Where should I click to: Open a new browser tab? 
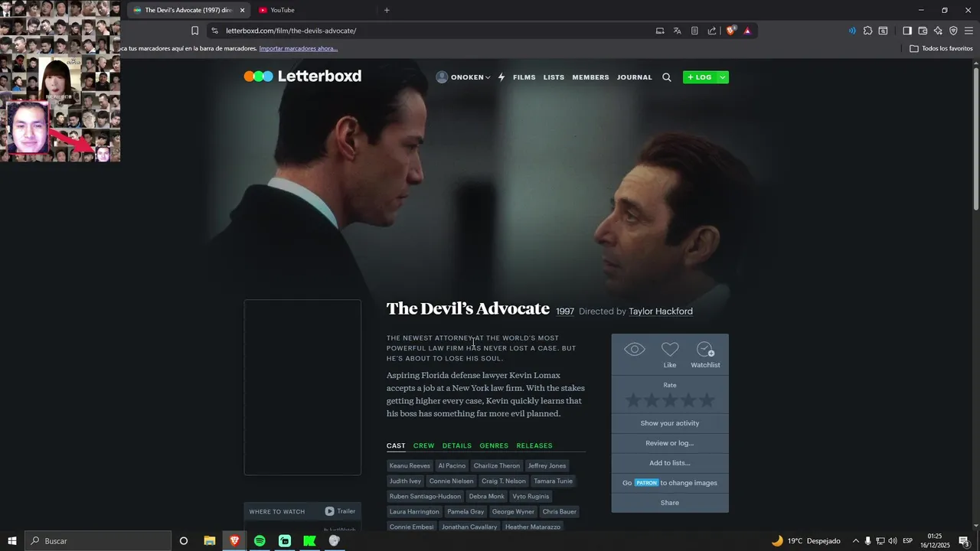387,10
